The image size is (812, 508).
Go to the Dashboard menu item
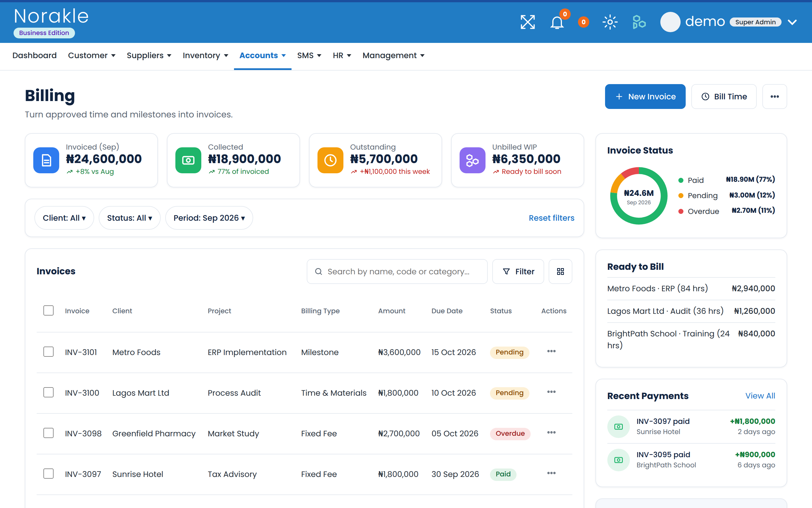[x=35, y=55]
